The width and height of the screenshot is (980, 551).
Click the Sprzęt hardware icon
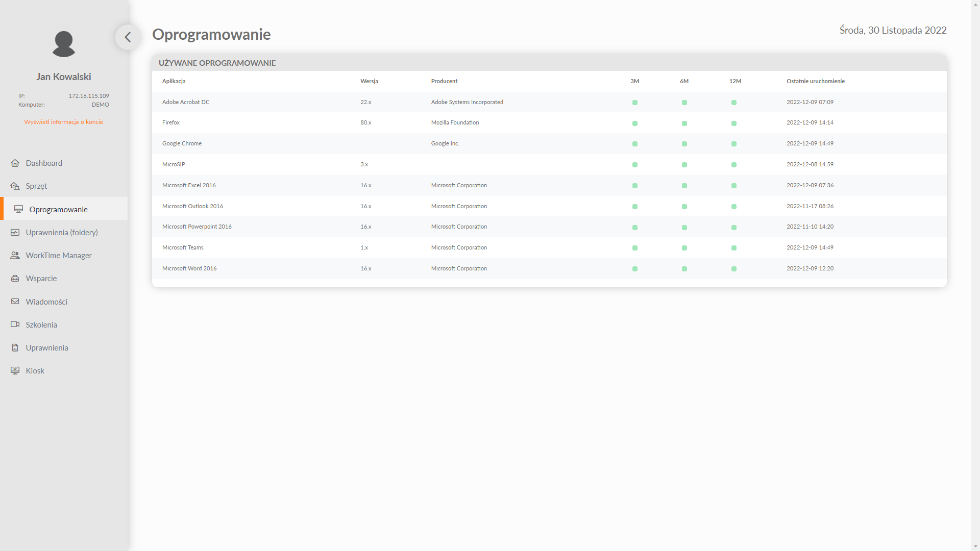pyautogui.click(x=15, y=186)
